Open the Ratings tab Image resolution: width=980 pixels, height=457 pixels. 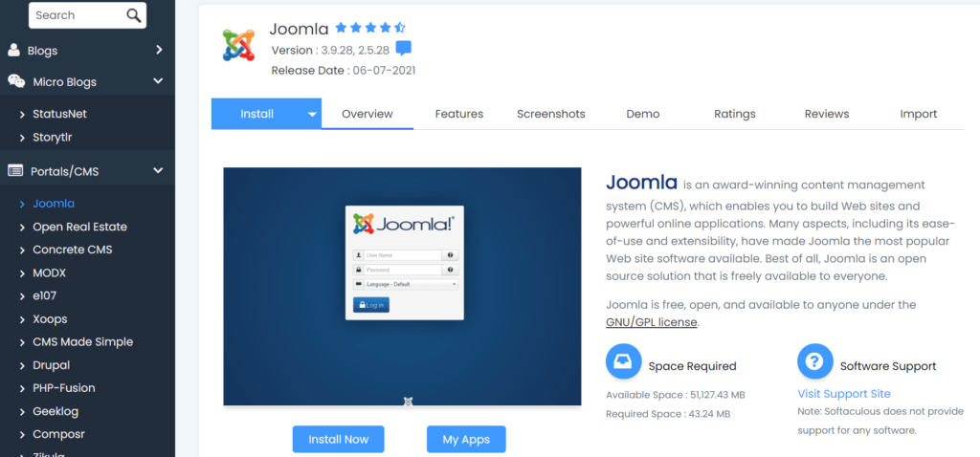(735, 114)
